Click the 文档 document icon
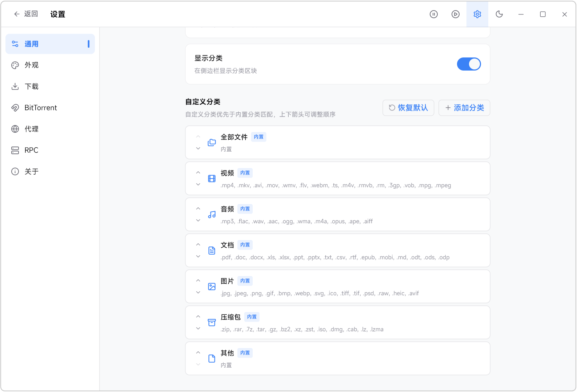Viewport: 577px width, 392px height. point(212,251)
